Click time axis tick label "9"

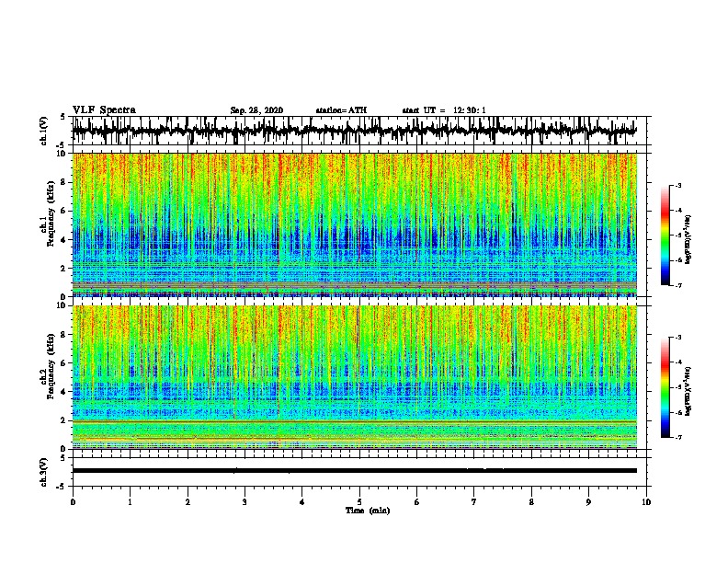point(588,502)
